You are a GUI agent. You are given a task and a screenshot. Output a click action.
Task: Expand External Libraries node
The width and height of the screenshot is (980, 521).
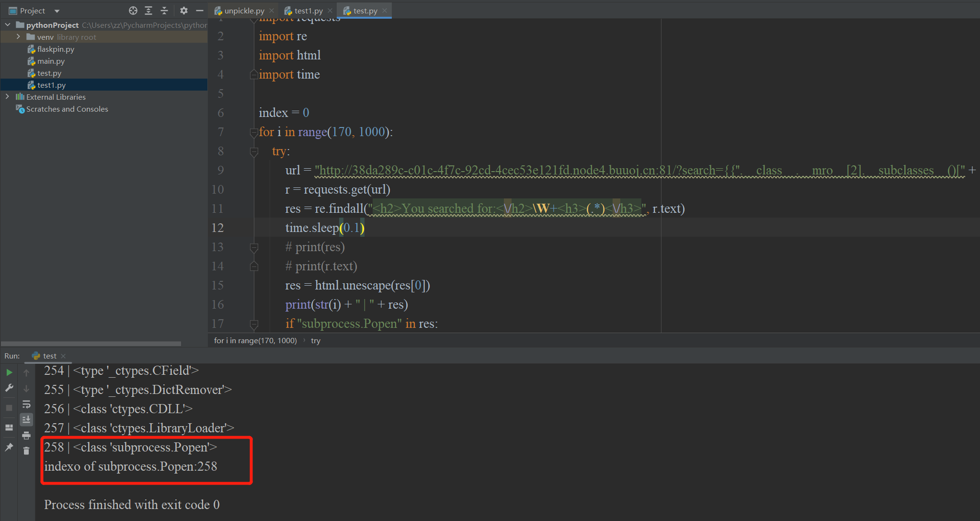point(7,97)
